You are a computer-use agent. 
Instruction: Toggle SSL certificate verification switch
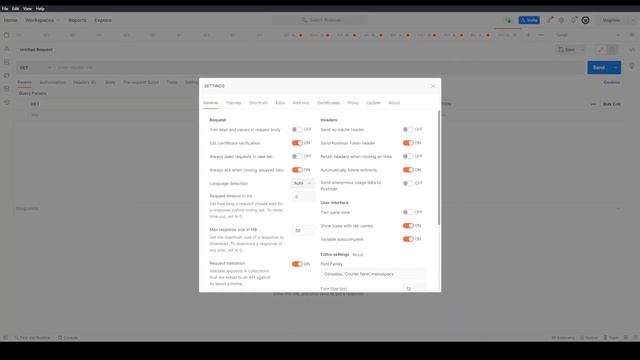tap(297, 143)
